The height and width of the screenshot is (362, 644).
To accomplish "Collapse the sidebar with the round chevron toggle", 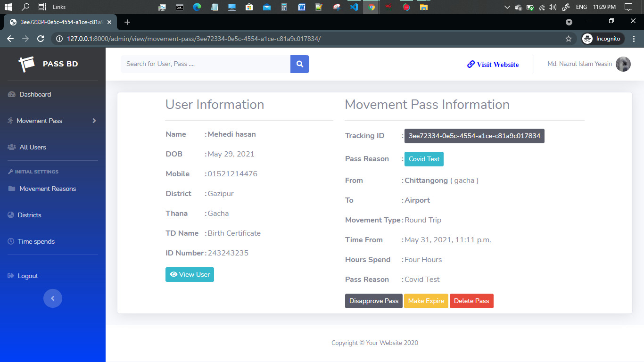I will (53, 298).
